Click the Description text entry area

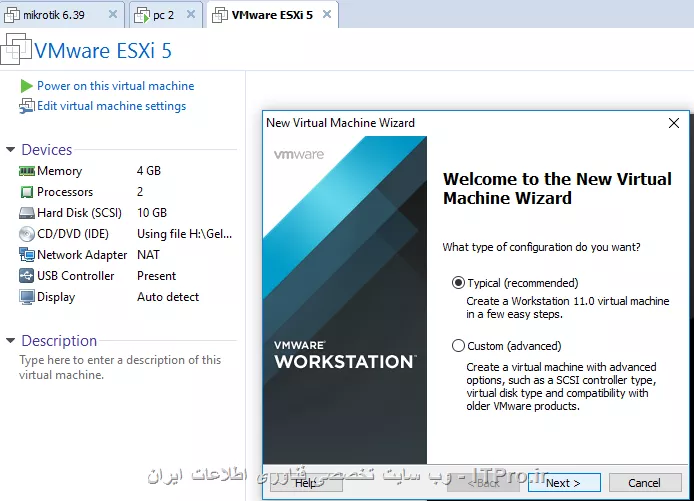tap(120, 367)
